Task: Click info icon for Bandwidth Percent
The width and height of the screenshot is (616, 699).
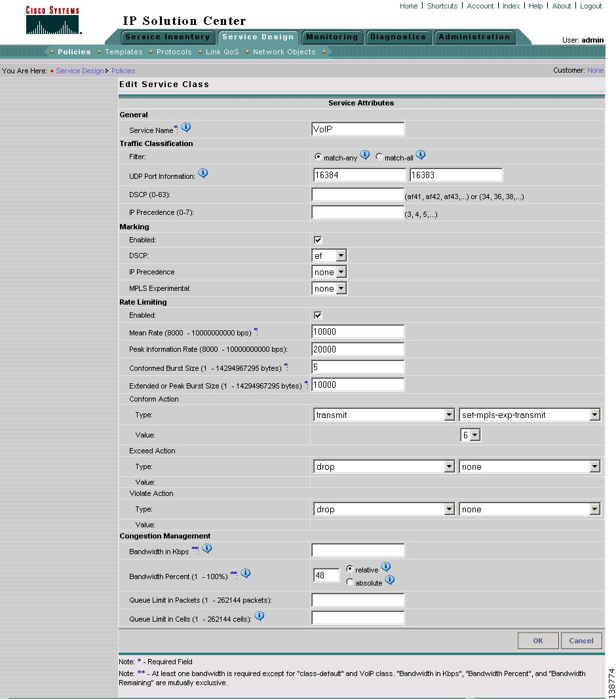Action: 246,573
